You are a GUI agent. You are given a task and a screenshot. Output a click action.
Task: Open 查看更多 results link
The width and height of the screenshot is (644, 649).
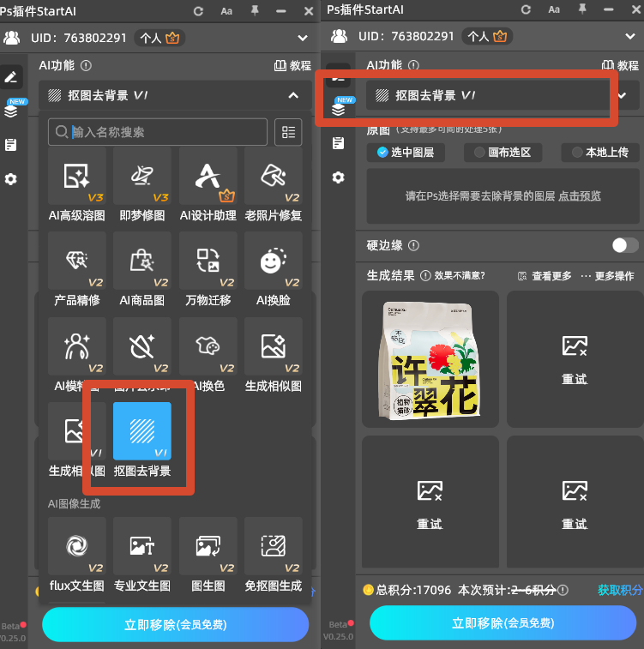(x=545, y=276)
